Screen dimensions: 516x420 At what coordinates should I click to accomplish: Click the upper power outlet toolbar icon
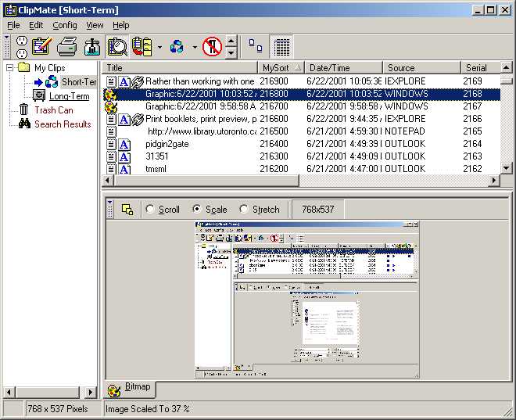point(22,41)
